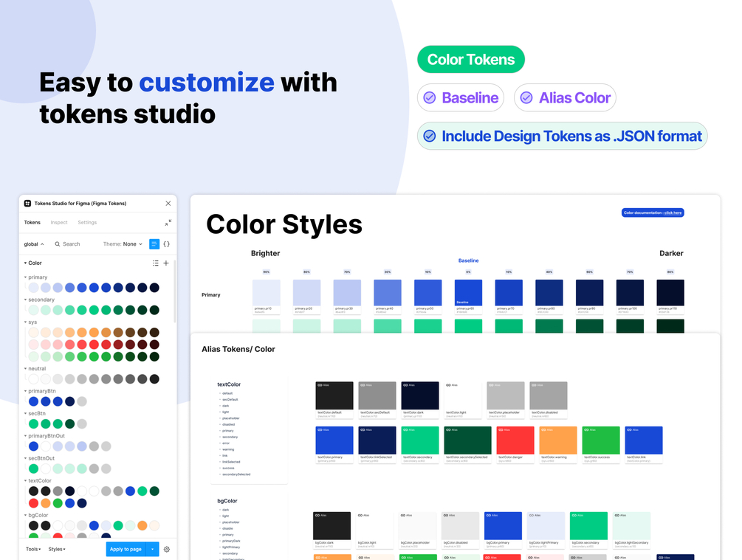Open the Tokens tab

tap(32, 222)
